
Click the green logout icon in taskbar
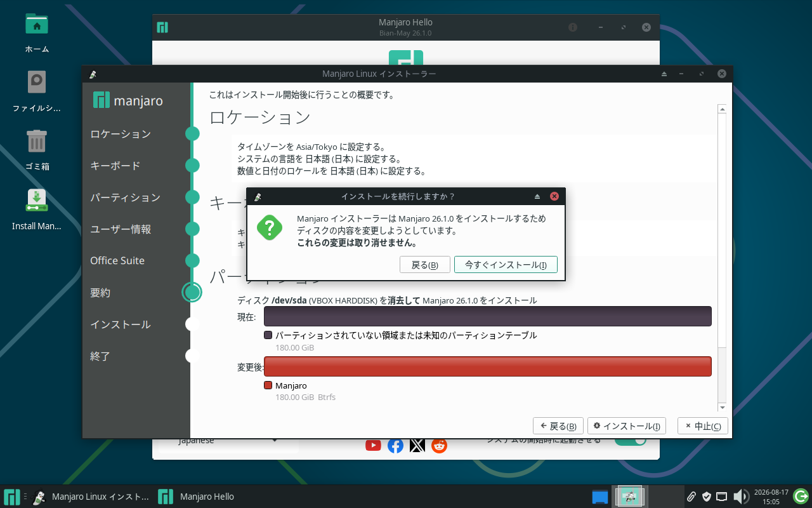pyautogui.click(x=801, y=496)
